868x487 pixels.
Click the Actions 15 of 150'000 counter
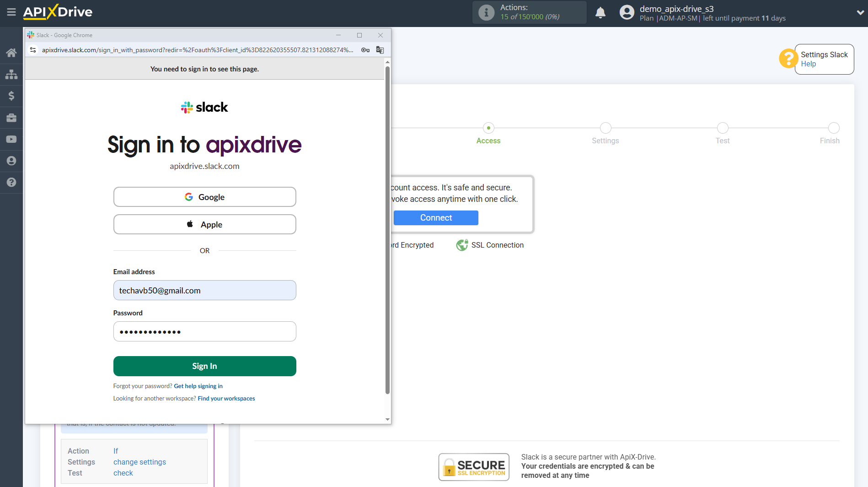point(530,17)
